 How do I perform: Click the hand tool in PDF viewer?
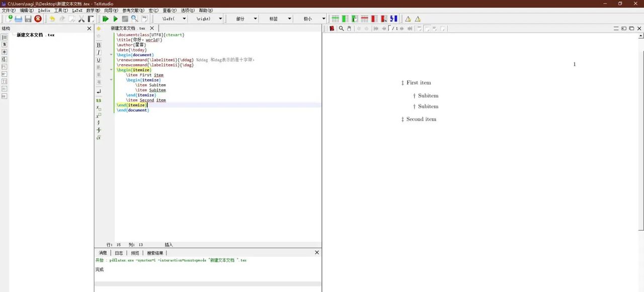349,29
